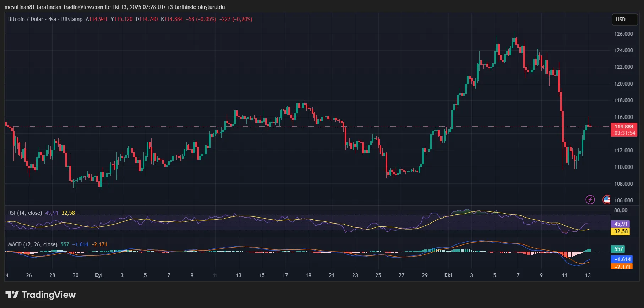The width and height of the screenshot is (644, 308).
Task: Click the green MACD 557 histogram tag
Action: (618, 249)
